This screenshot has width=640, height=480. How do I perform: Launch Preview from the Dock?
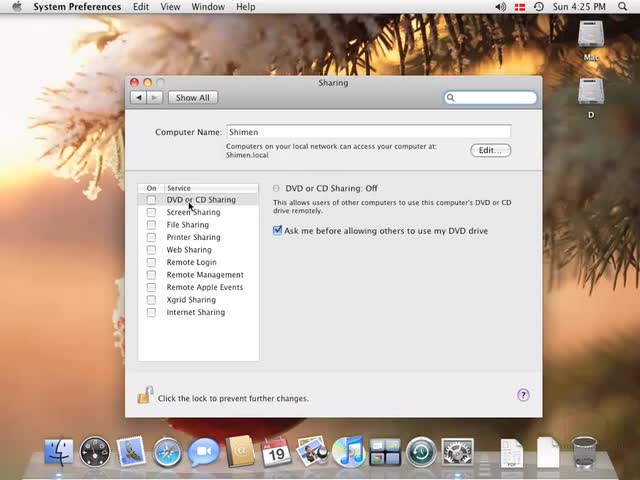[x=312, y=451]
